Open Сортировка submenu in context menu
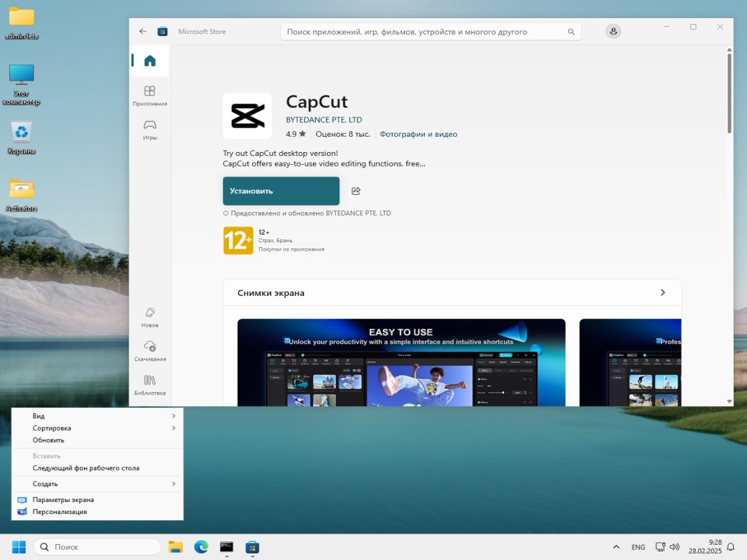The height and width of the screenshot is (560, 747). (97, 428)
